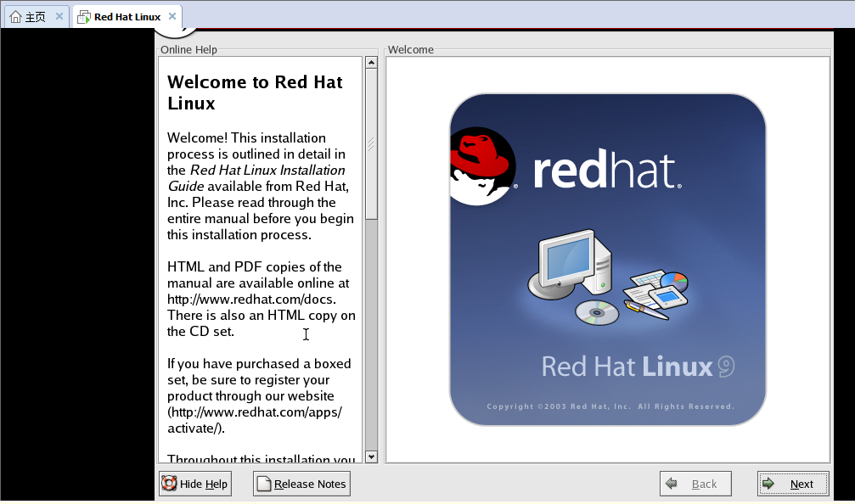Click the 'Welcome' panel label

(411, 49)
